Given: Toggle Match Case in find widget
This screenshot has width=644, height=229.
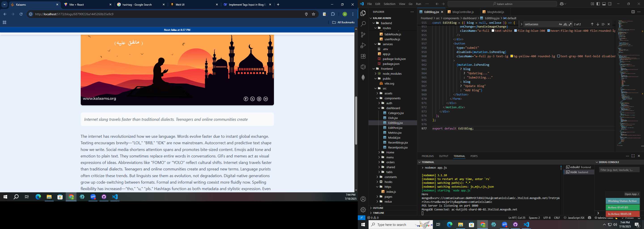Looking at the screenshot, I should point(560,24).
